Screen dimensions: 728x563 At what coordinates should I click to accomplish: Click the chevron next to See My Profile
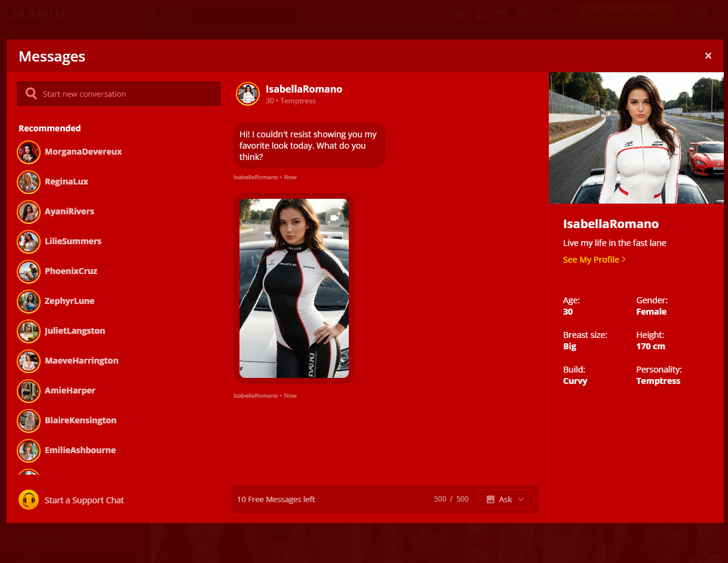pyautogui.click(x=623, y=260)
